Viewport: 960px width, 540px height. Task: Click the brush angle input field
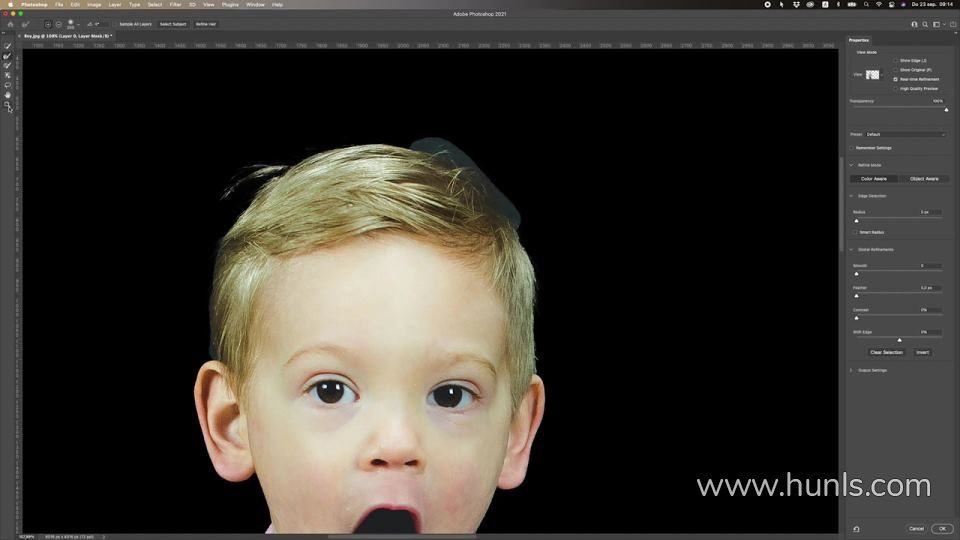point(101,24)
